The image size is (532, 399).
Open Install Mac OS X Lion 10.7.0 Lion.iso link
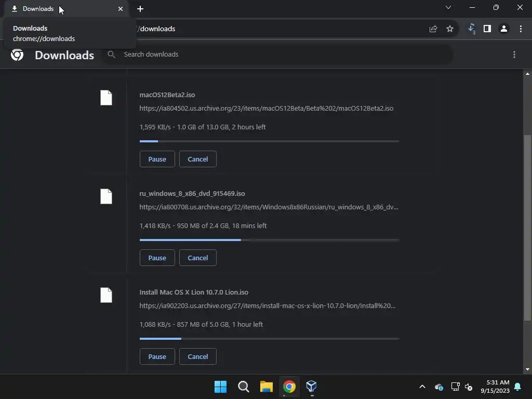194,292
